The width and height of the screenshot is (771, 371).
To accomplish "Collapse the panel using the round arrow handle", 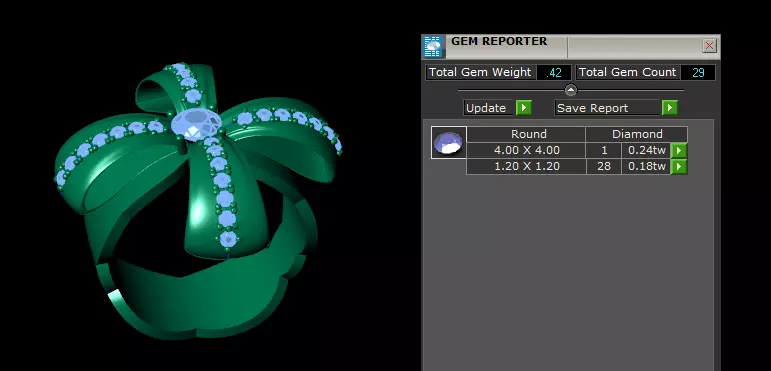I will [570, 90].
